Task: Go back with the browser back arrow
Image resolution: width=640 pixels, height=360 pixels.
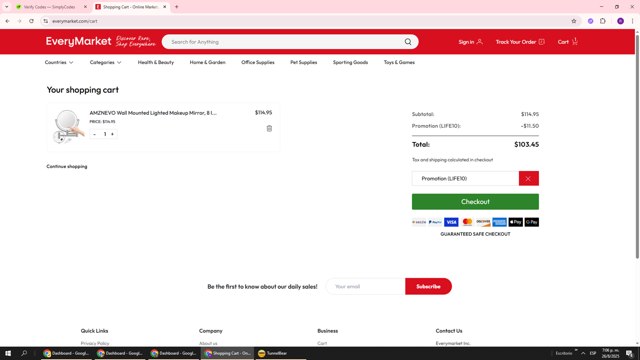Action: [x=8, y=21]
